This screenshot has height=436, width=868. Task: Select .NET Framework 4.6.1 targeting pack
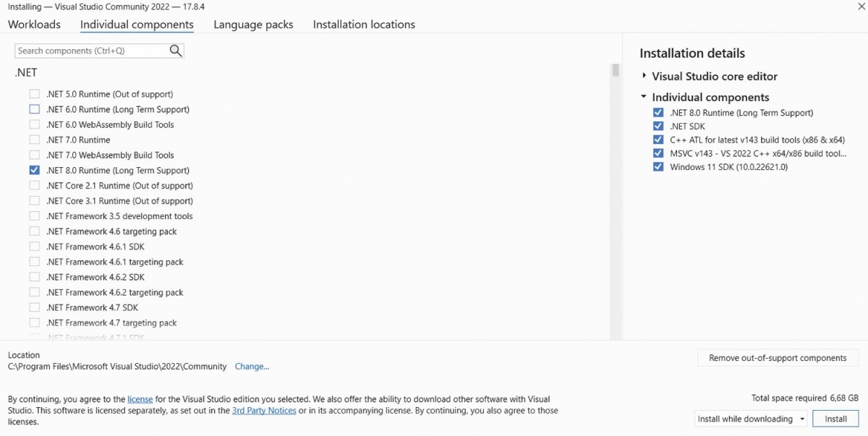(x=35, y=262)
